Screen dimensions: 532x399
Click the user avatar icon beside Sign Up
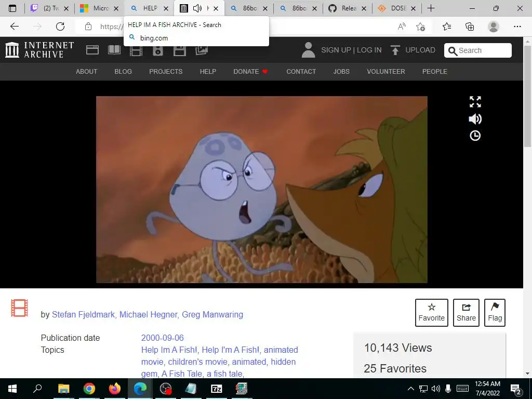309,50
